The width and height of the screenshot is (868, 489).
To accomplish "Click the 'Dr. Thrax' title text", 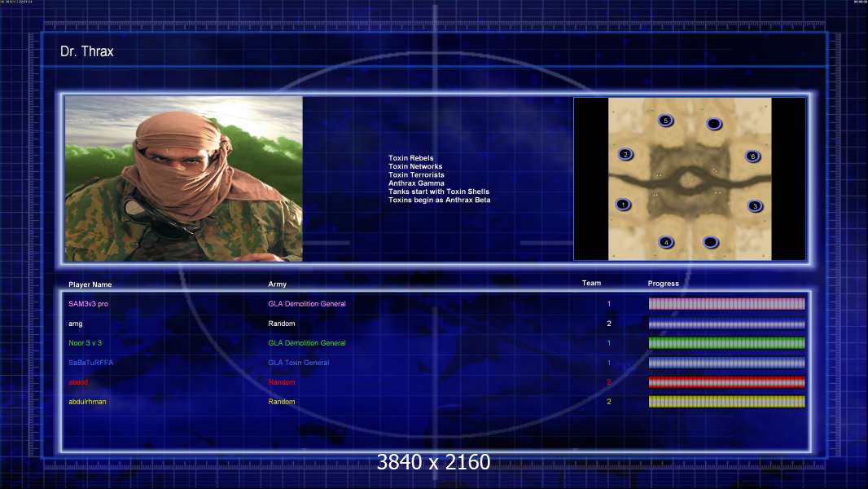I will pos(87,51).
